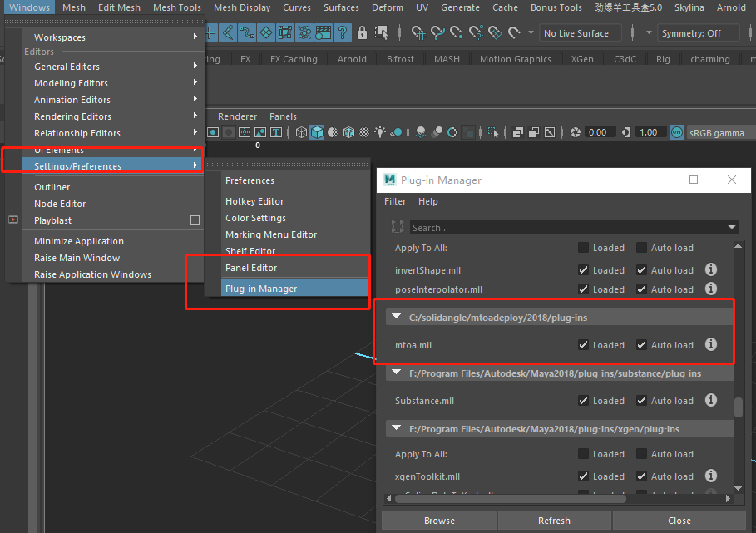
Task: Click the Browse button
Action: (439, 521)
